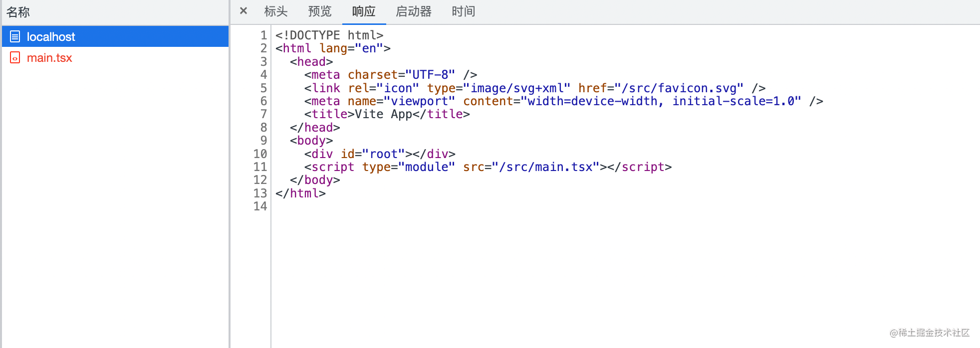Screen dimensions: 980x348
Task: Click the 名称 column header
Action: pos(18,12)
